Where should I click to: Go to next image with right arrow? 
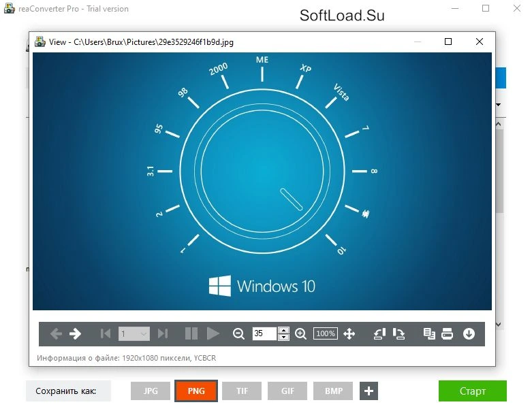(x=75, y=334)
